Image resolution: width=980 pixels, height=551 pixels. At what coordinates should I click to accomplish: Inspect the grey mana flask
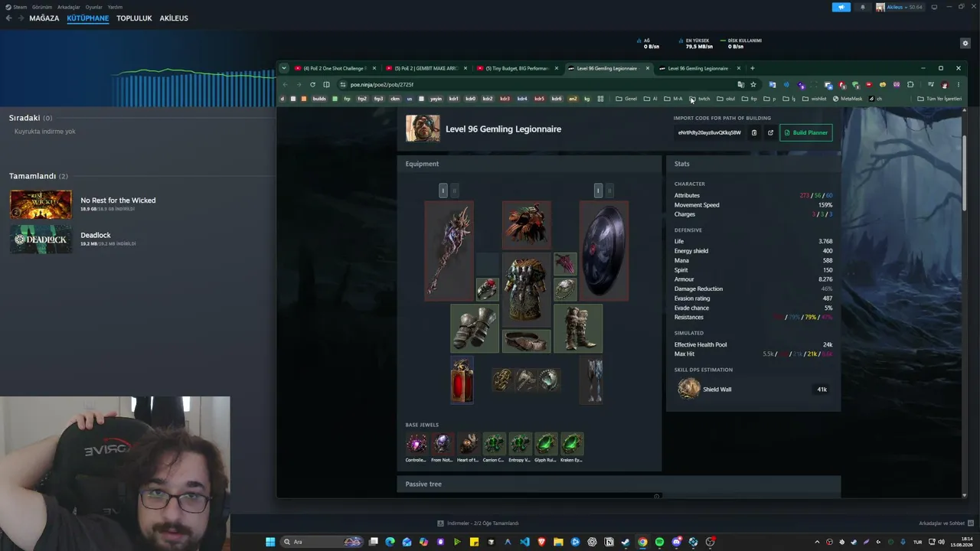tap(591, 380)
